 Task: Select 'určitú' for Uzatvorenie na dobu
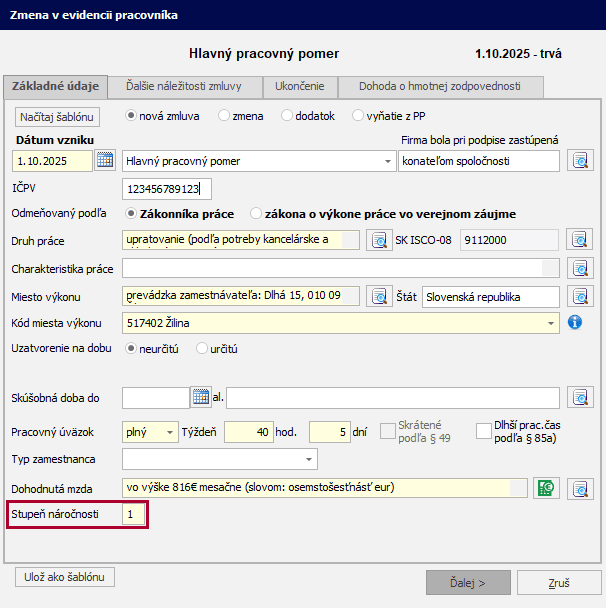click(x=203, y=349)
